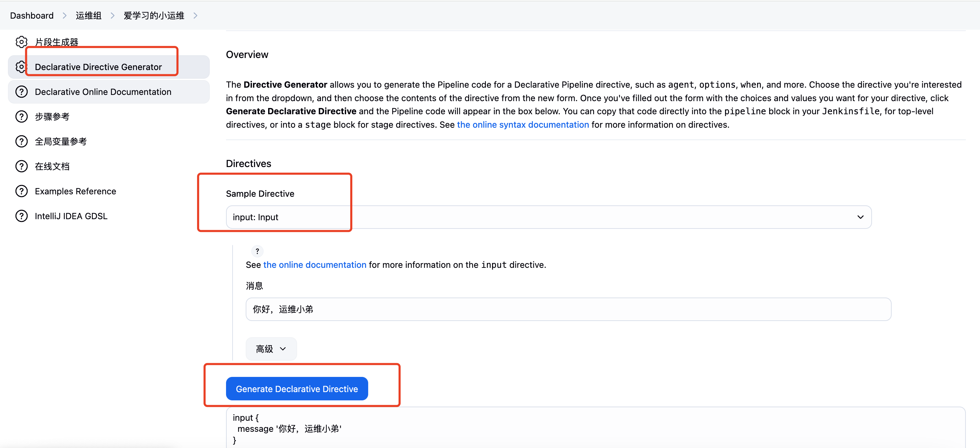Open Declarative Online Documentation sidebar item
Image resolution: width=980 pixels, height=448 pixels.
click(x=103, y=92)
